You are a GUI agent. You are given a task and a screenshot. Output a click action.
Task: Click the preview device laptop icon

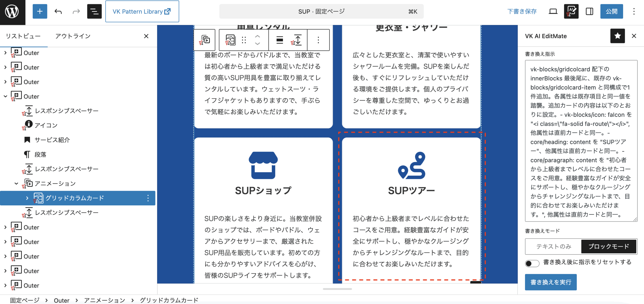[x=553, y=11]
